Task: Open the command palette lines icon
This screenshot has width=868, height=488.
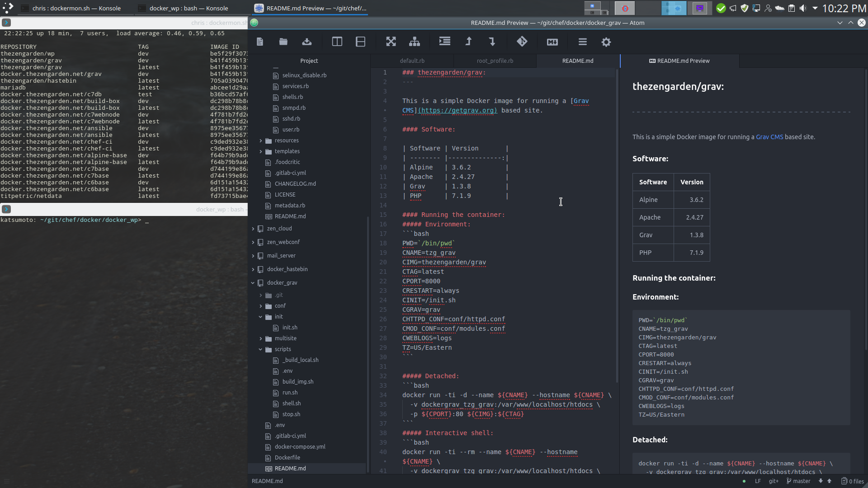Action: pyautogui.click(x=583, y=42)
